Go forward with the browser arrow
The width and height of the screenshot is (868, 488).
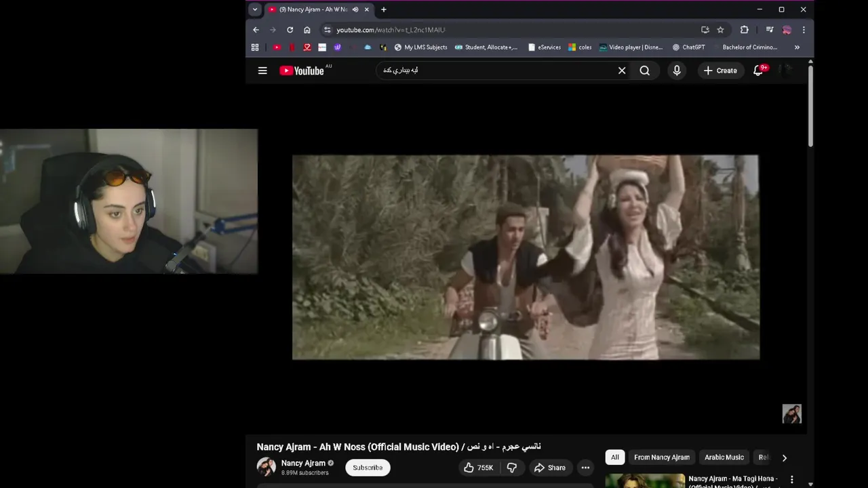coord(273,30)
